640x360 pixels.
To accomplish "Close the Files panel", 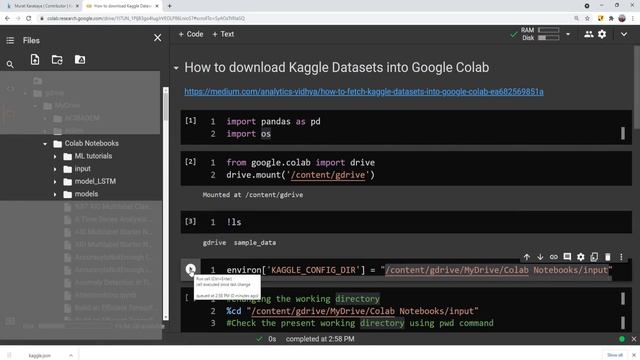I will point(158,38).
